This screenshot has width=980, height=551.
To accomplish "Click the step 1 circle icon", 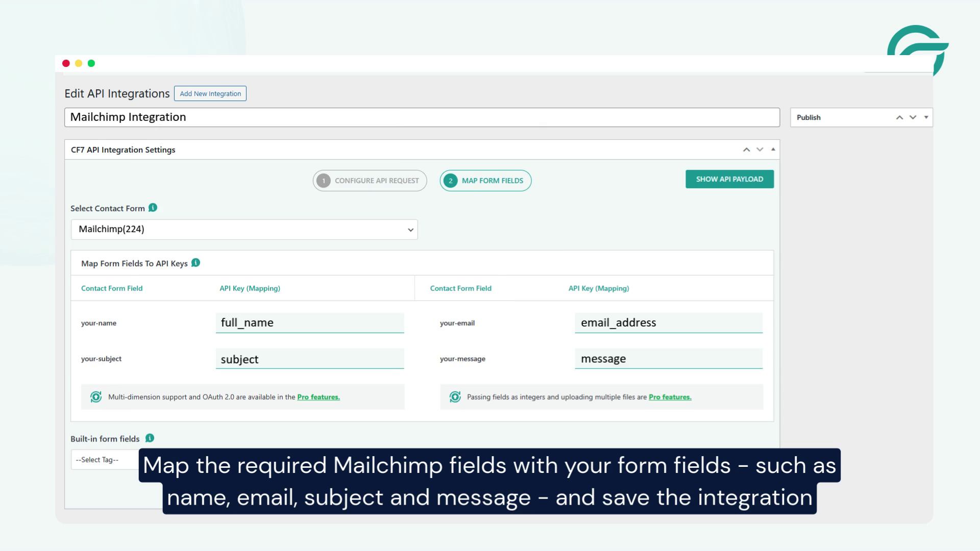I will tap(324, 180).
